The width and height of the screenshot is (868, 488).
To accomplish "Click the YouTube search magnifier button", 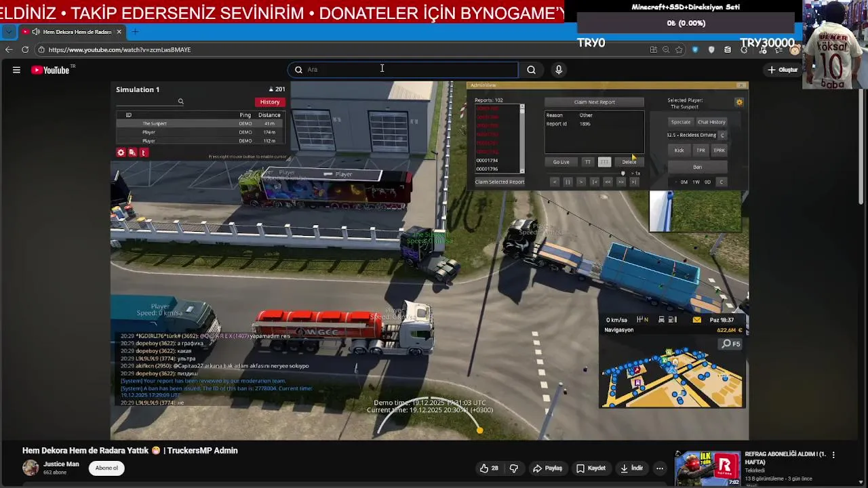I will 531,69.
